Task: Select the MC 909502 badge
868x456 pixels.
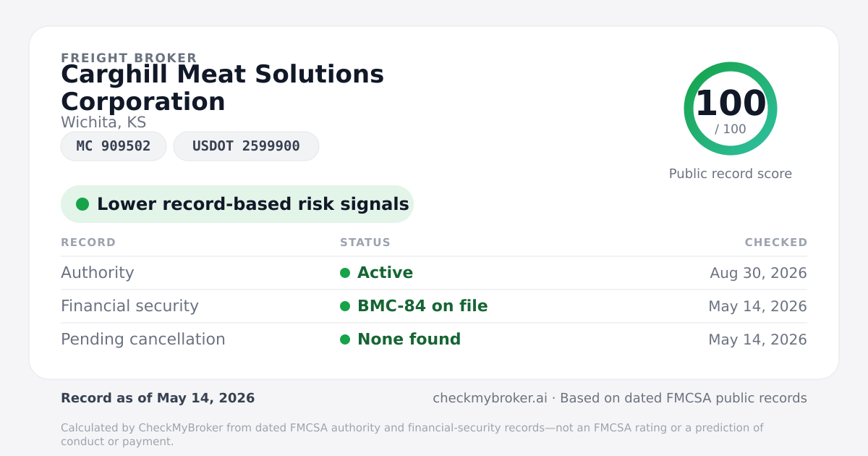Action: coord(114,146)
